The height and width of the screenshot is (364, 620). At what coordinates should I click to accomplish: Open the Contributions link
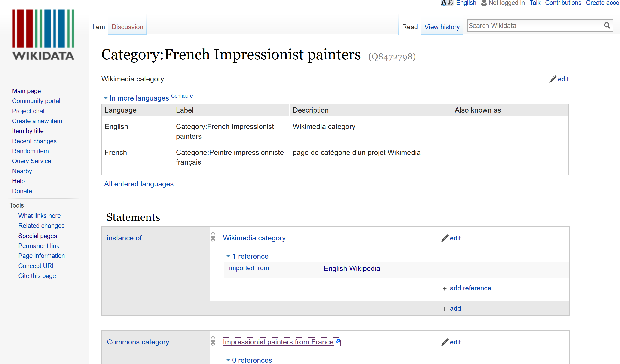tap(563, 3)
